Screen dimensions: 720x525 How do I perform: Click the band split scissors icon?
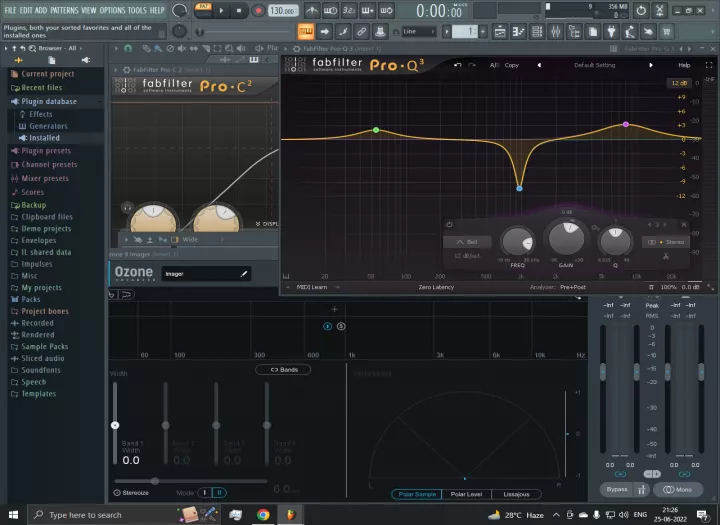point(666,256)
